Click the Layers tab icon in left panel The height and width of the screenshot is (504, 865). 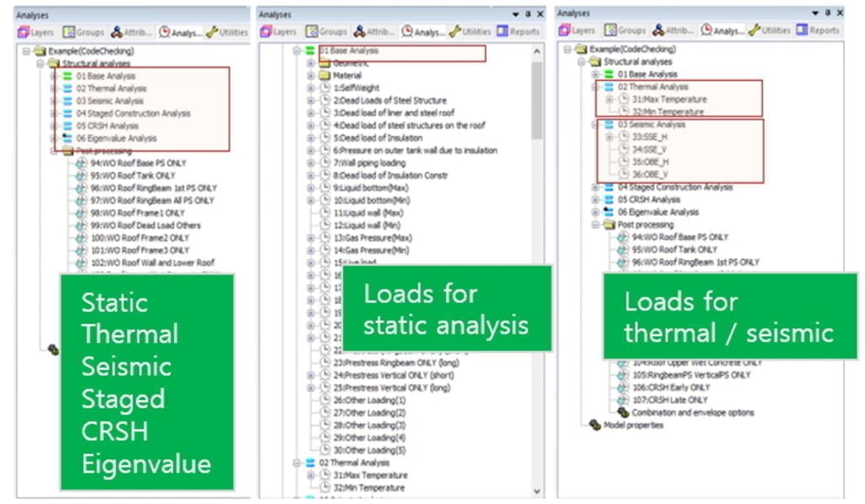(x=23, y=32)
